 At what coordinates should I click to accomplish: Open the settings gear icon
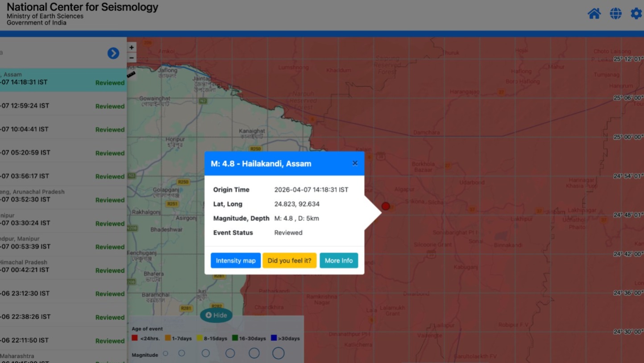coord(636,14)
